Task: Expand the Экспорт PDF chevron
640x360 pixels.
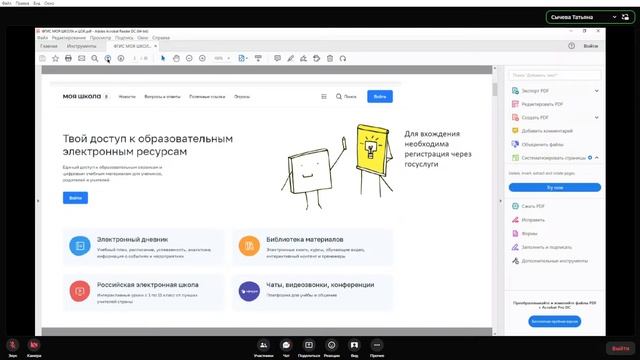Action: tap(597, 91)
